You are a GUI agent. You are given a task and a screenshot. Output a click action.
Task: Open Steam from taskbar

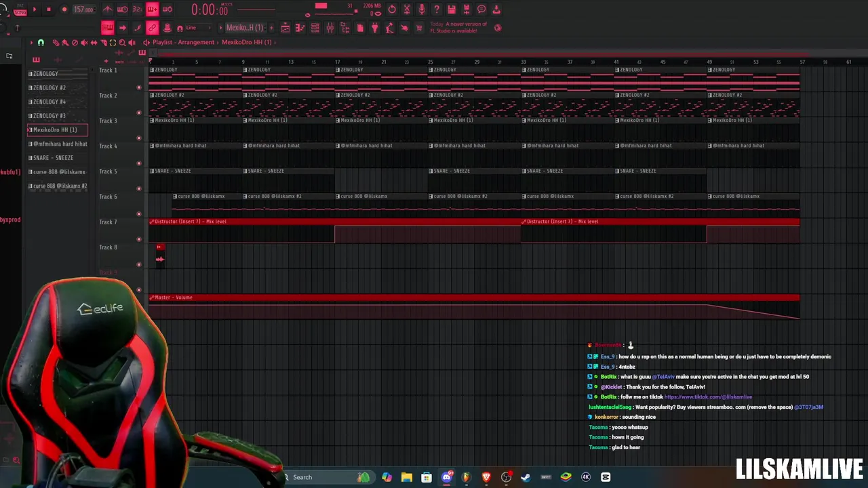click(x=526, y=477)
